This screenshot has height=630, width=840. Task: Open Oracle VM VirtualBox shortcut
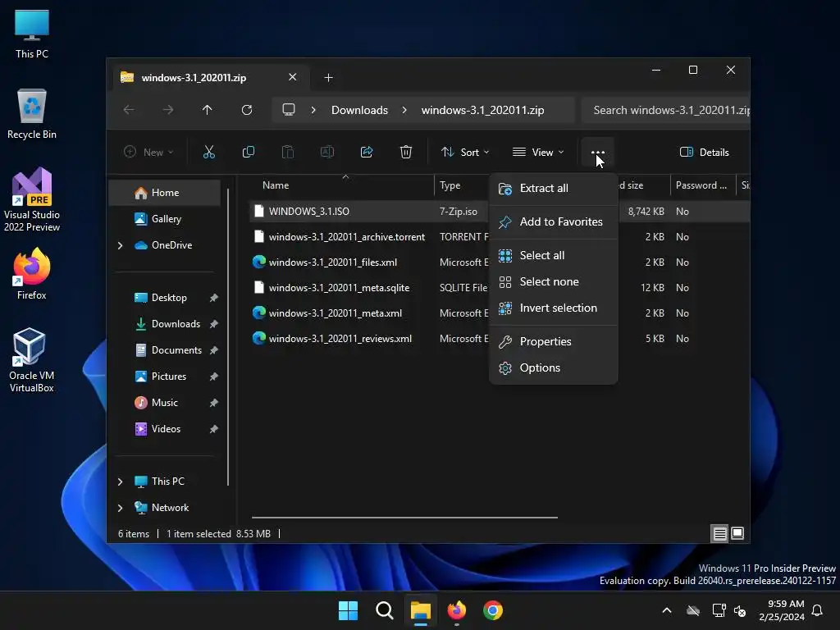pos(32,361)
